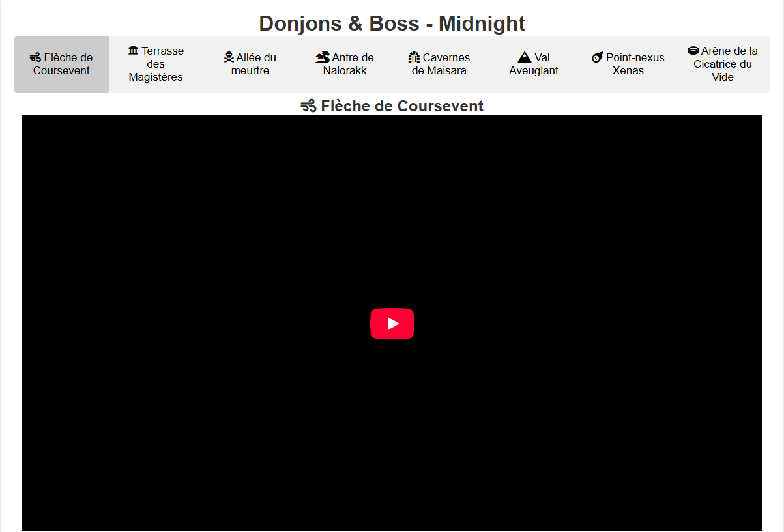Switch to the Terrasse des Magistères tab
The image size is (784, 532).
click(x=156, y=64)
